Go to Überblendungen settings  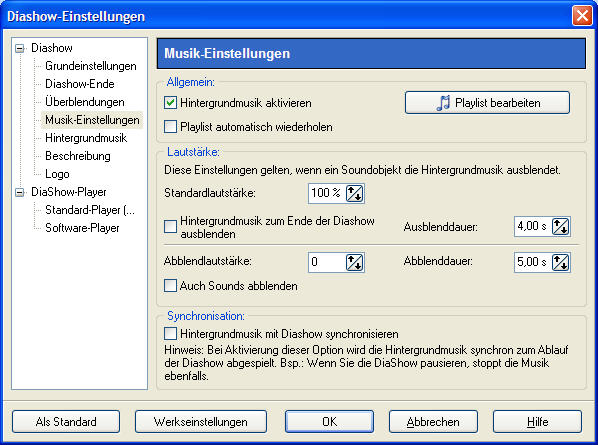point(85,102)
